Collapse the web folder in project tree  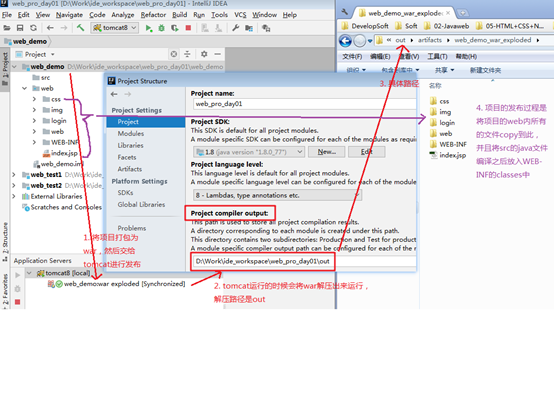[25, 88]
